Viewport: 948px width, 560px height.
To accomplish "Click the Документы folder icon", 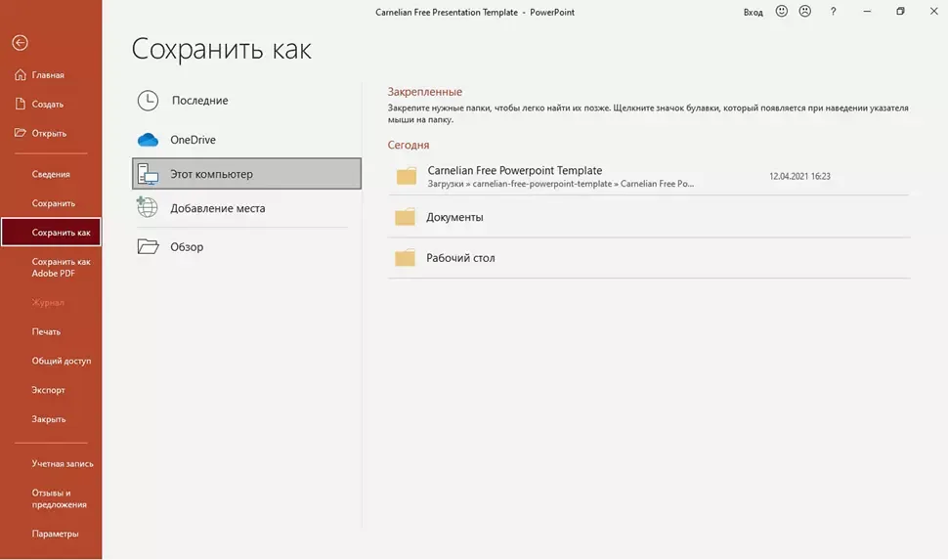I will pyautogui.click(x=406, y=218).
